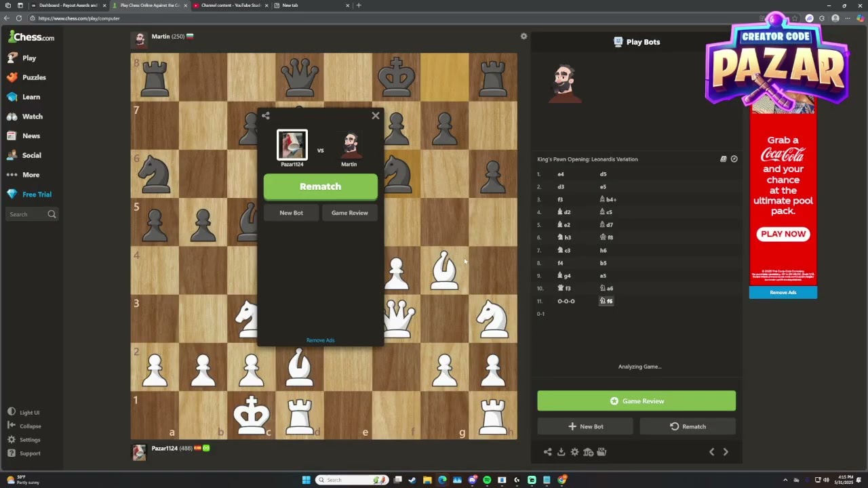Click the black king on the board
Image resolution: width=868 pixels, height=488 pixels.
(397, 77)
